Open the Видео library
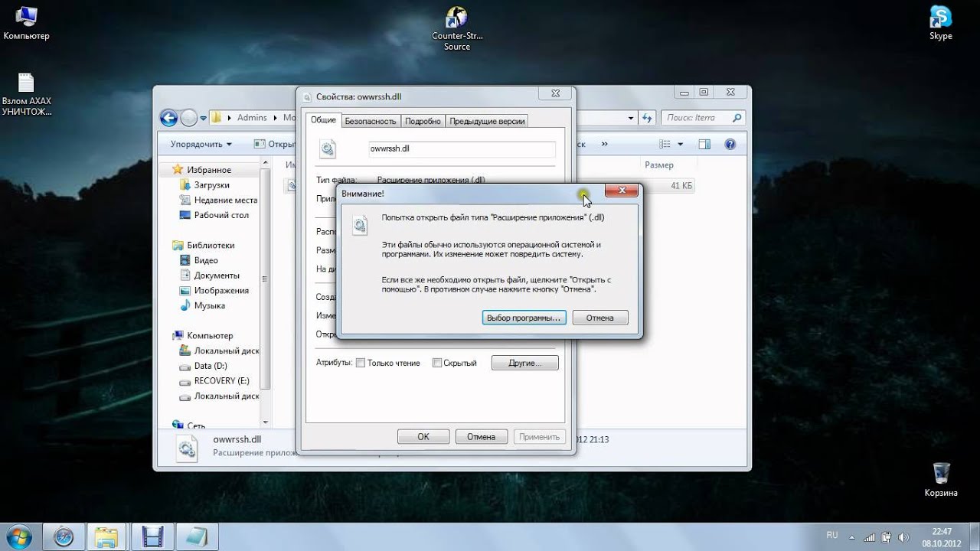This screenshot has height=551, width=980. click(199, 260)
